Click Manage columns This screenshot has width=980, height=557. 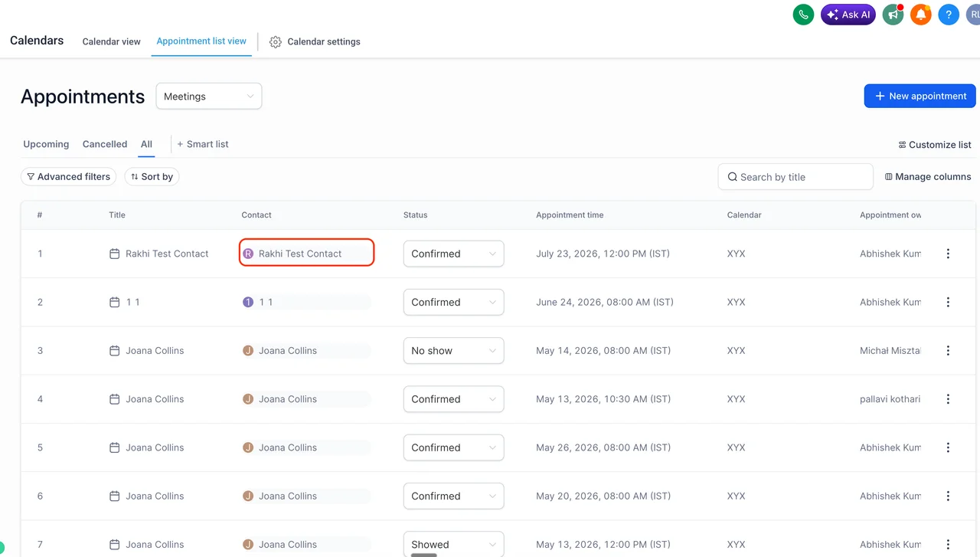pos(928,177)
